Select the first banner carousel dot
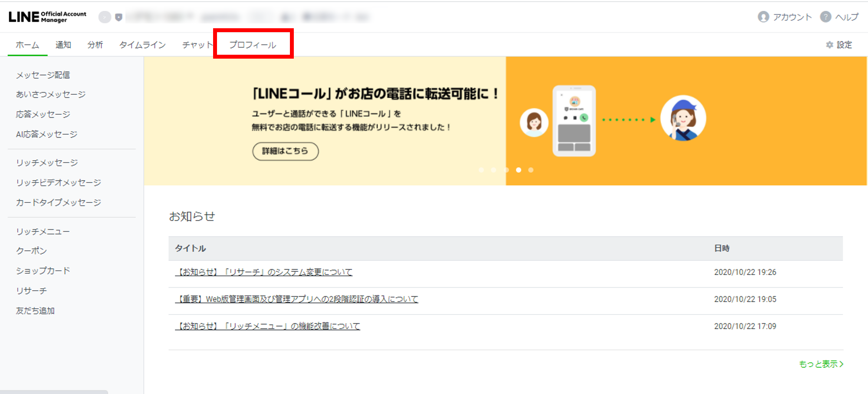 [x=481, y=170]
